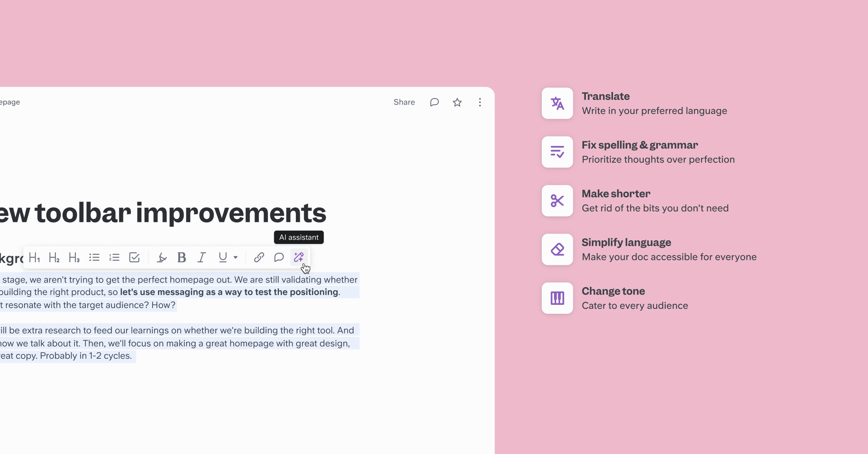Click the Fix spelling & grammar option

pos(639,151)
